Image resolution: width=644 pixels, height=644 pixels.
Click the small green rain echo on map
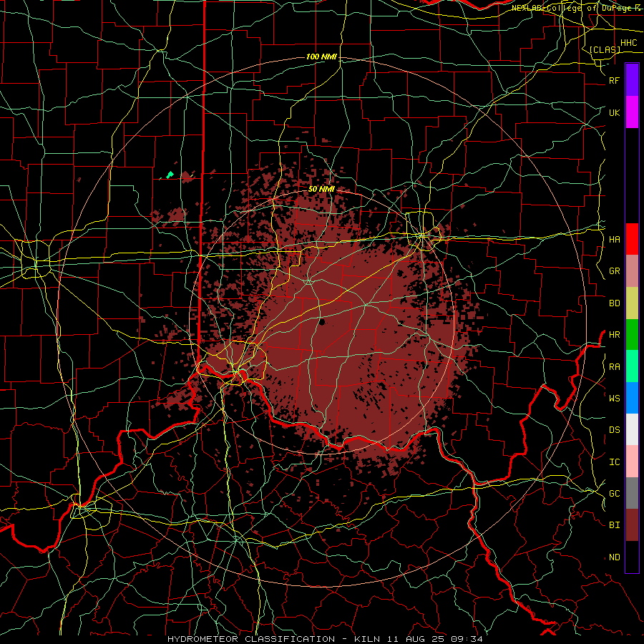tap(170, 175)
